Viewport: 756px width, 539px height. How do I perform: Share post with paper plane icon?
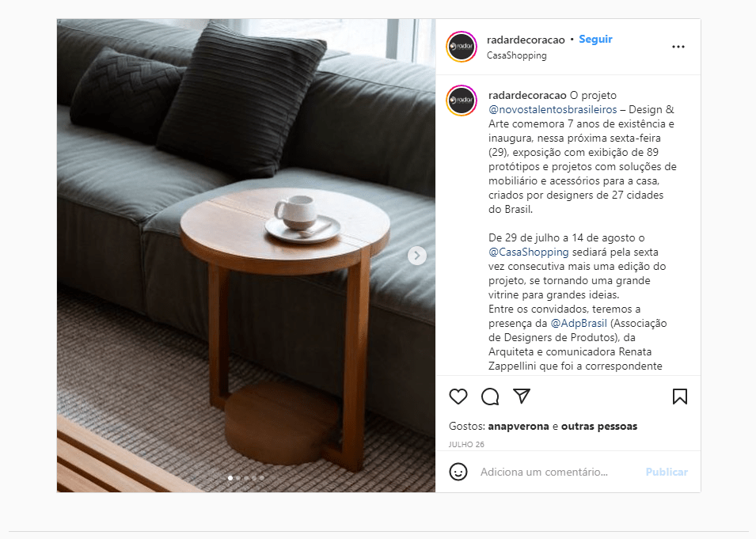coord(522,396)
